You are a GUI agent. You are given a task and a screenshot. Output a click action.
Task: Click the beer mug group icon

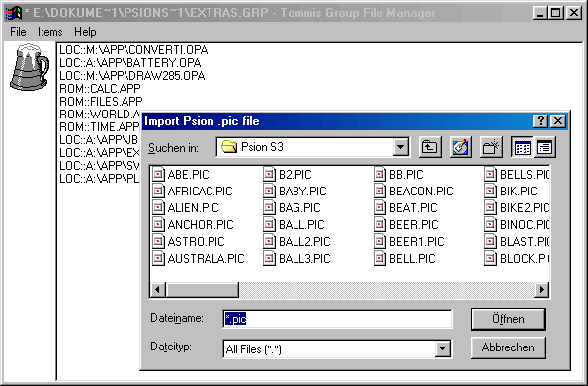coord(29,67)
